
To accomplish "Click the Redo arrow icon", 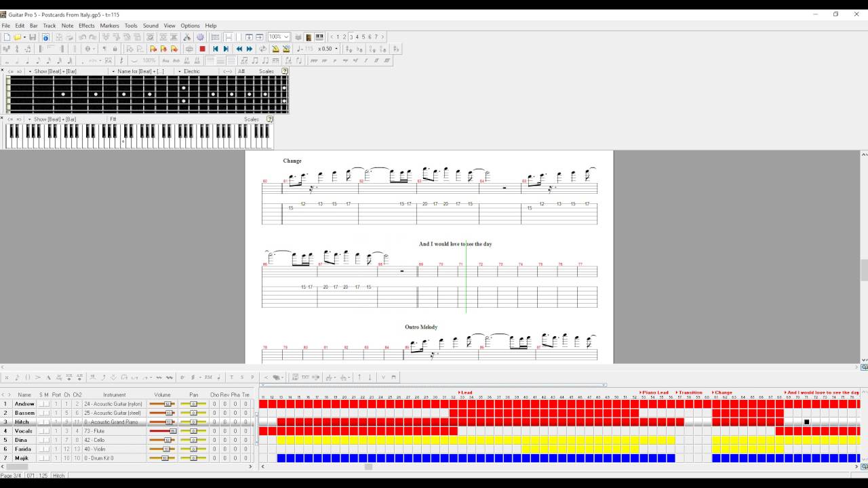I will click(92, 37).
